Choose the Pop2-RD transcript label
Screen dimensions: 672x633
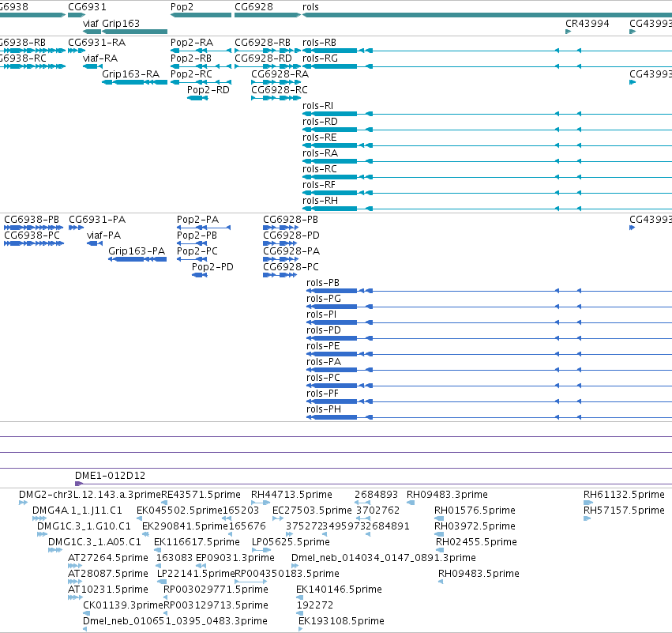click(208, 90)
